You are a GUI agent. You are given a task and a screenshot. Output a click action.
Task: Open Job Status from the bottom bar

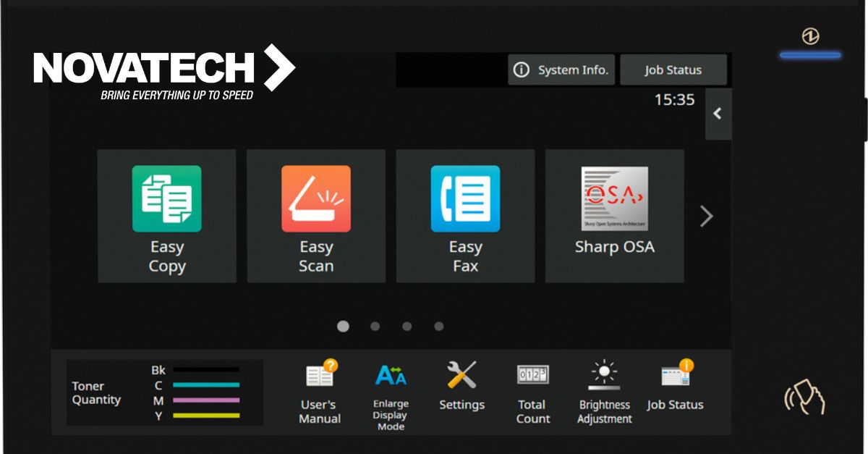click(x=676, y=389)
